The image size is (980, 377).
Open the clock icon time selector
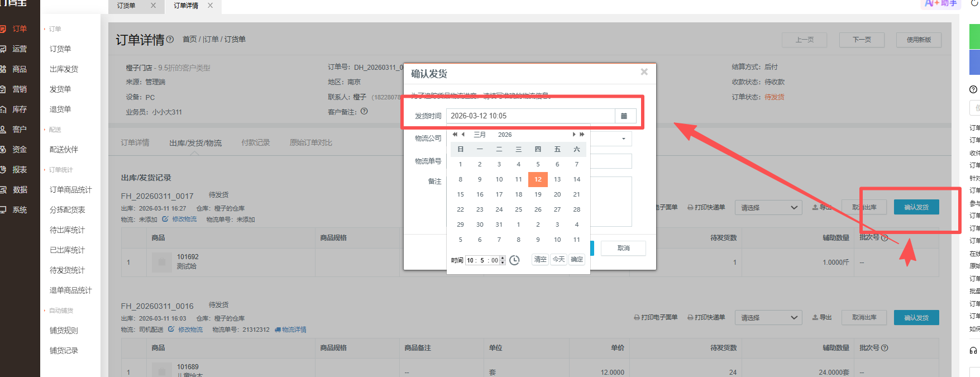pos(514,260)
